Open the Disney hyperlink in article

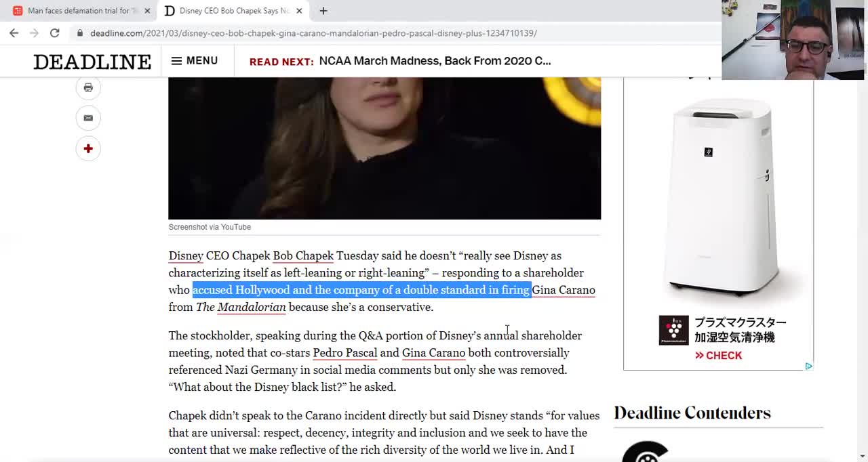coord(186,256)
